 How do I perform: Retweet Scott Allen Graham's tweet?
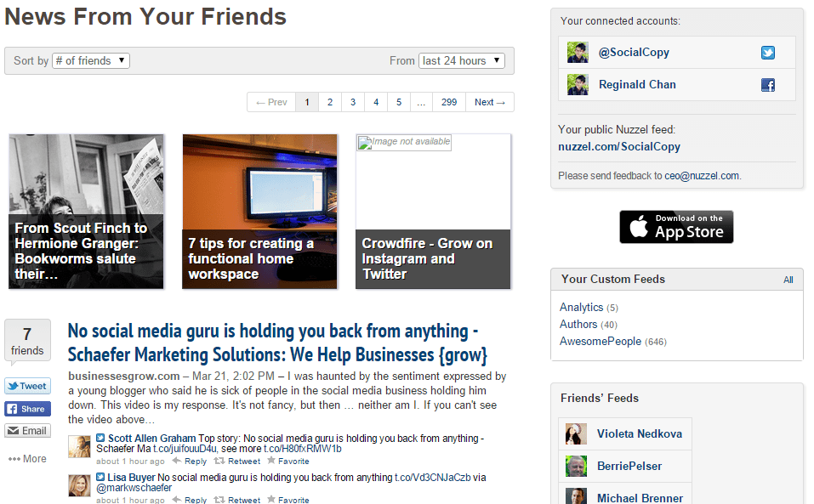(237, 461)
